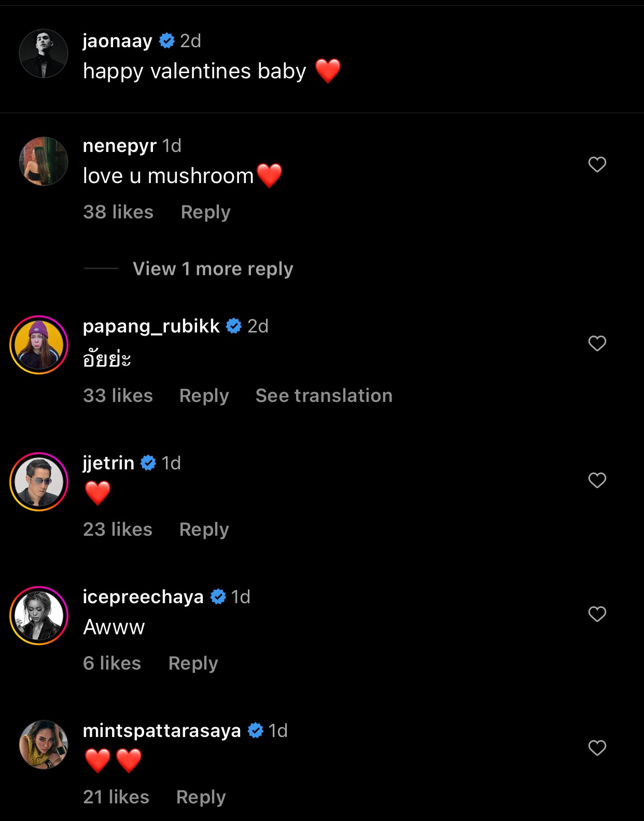Heart the icepreechaya 'Awww' comment
This screenshot has height=821, width=644.
[597, 614]
